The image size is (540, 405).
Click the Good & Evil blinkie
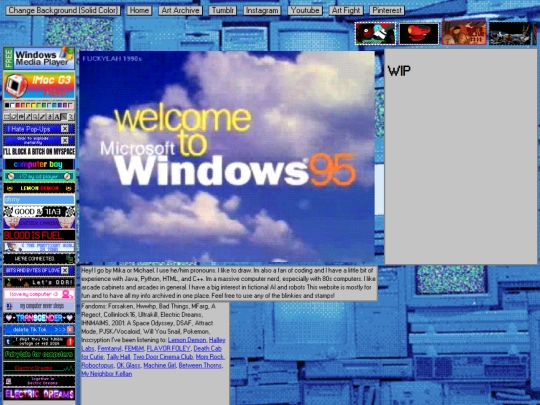39,211
